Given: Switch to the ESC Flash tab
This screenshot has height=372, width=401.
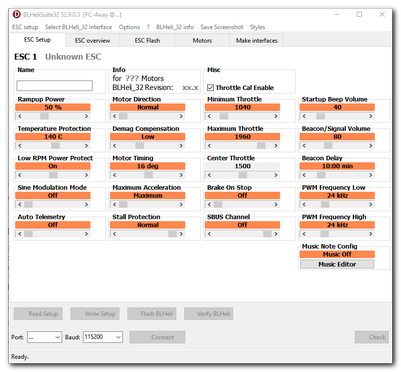Looking at the screenshot, I should pyautogui.click(x=147, y=40).
